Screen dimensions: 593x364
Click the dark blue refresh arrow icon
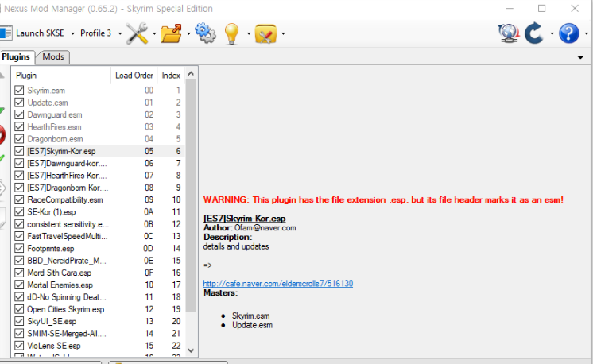(x=534, y=33)
